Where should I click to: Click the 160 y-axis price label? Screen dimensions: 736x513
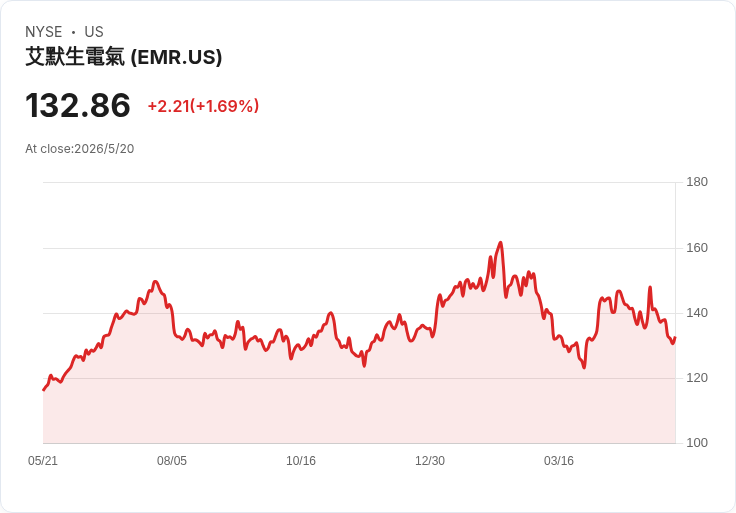(x=697, y=247)
